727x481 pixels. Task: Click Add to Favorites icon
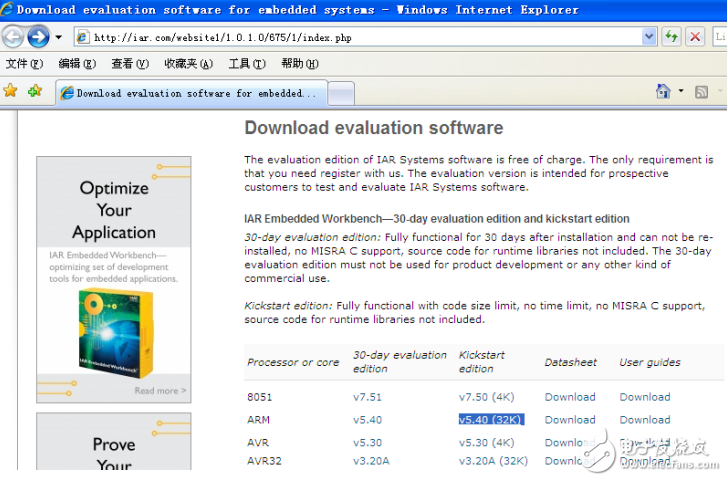pos(35,91)
